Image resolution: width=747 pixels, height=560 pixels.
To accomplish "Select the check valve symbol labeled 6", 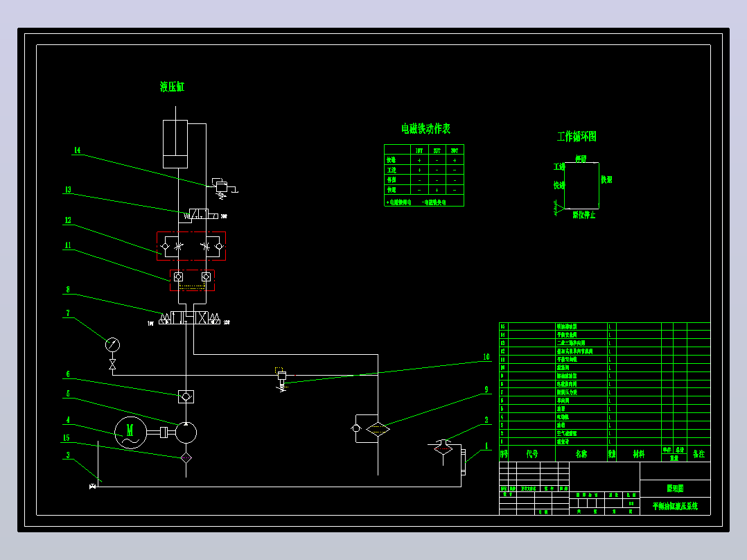I will [186, 396].
